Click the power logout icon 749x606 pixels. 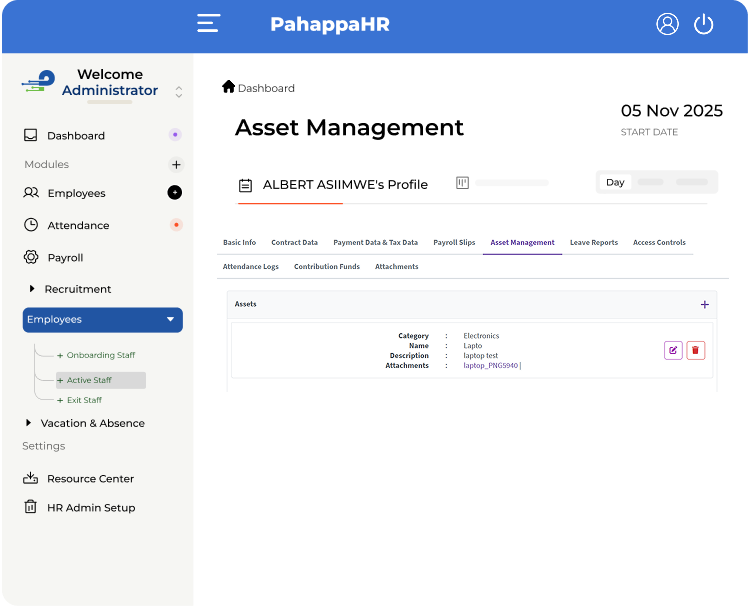tap(704, 24)
